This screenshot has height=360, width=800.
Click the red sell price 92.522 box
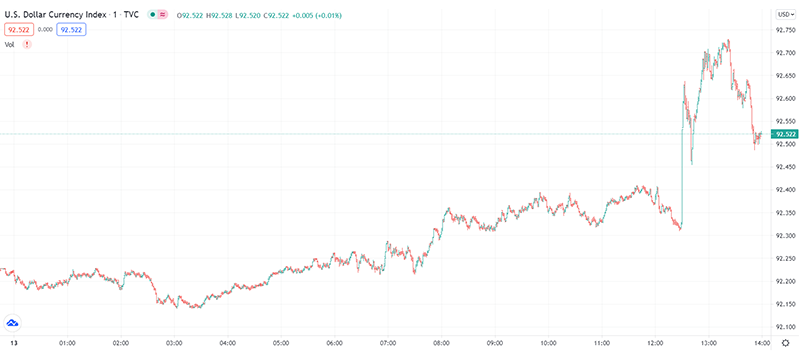[19, 30]
